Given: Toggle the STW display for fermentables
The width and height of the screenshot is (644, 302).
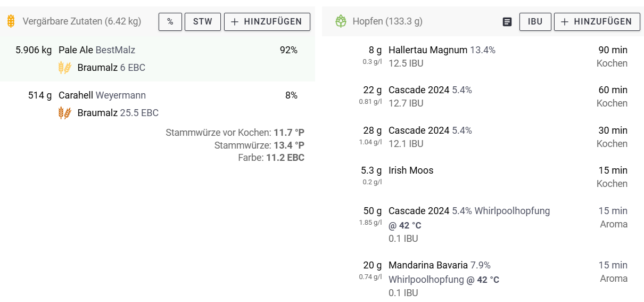Looking at the screenshot, I should point(202,22).
